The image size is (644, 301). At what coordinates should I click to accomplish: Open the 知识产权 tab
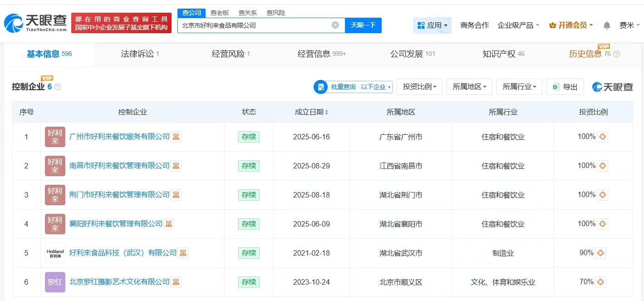(x=503, y=54)
